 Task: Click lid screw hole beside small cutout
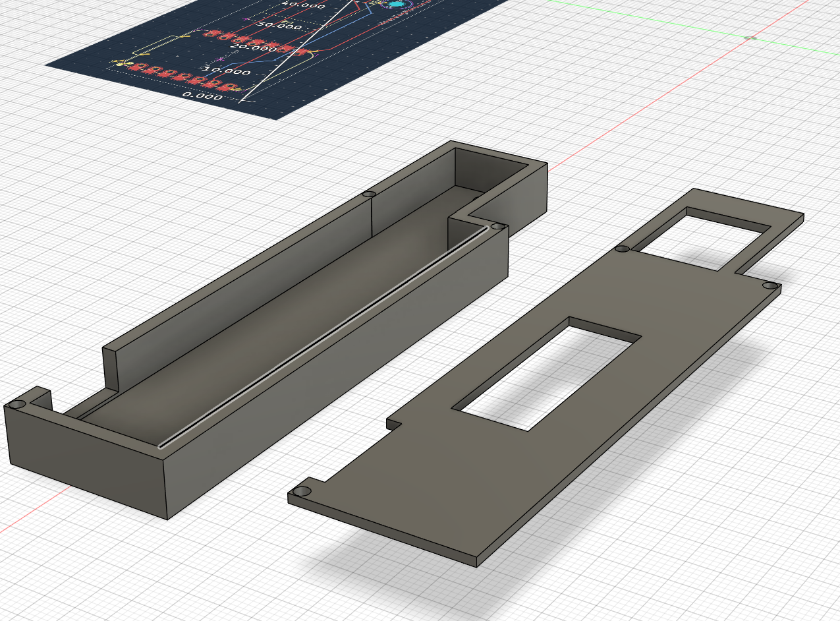pyautogui.click(x=621, y=249)
